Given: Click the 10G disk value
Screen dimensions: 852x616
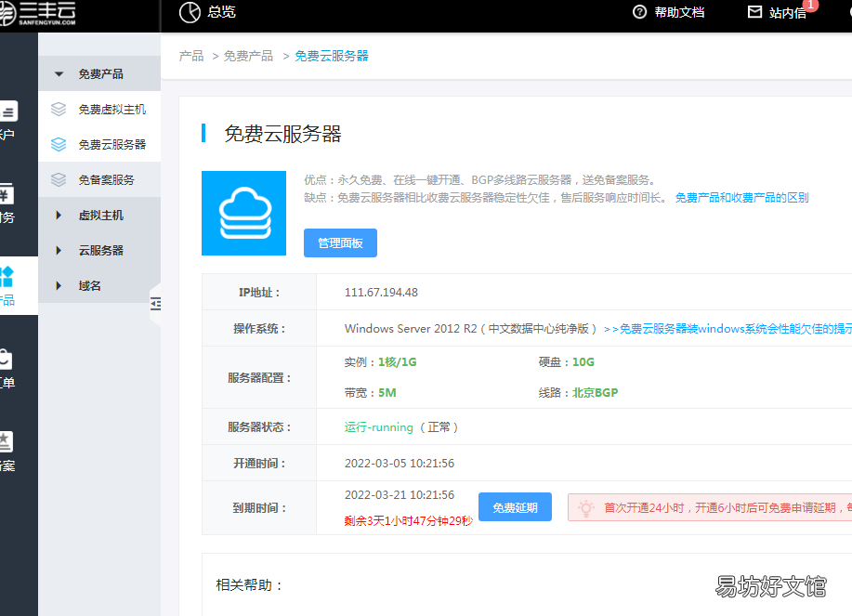Looking at the screenshot, I should [x=583, y=361].
